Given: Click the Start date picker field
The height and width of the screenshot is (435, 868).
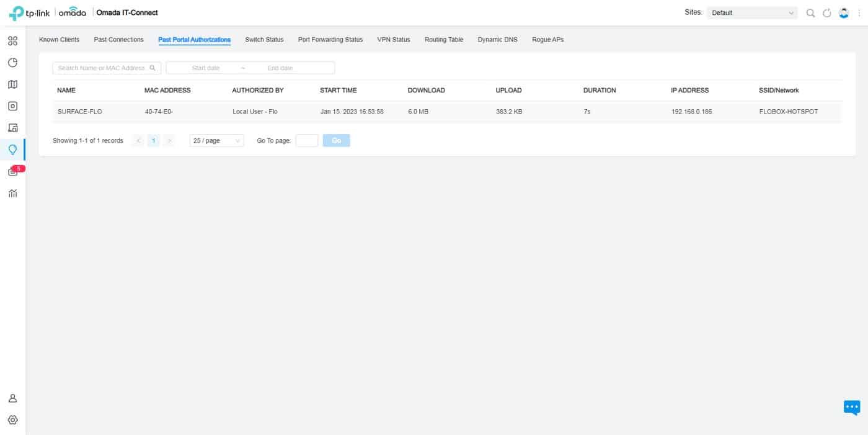Looking at the screenshot, I should coord(206,68).
